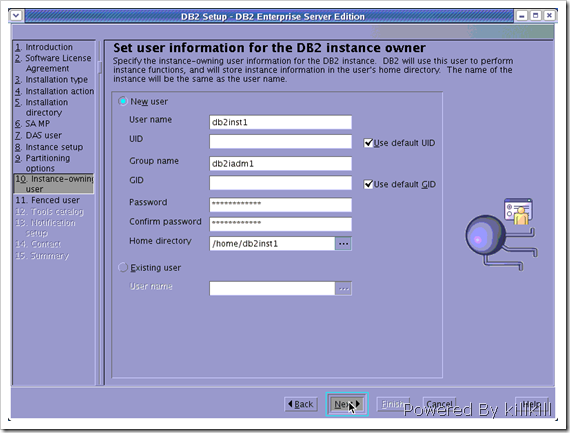Go to step 6 SA MP
This screenshot has width=570, height=433.
pyautogui.click(x=32, y=124)
